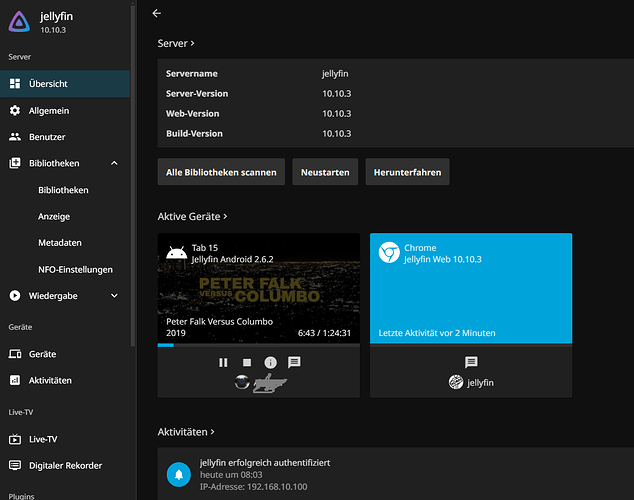Click the Wiedergabe play circle icon

(x=15, y=296)
